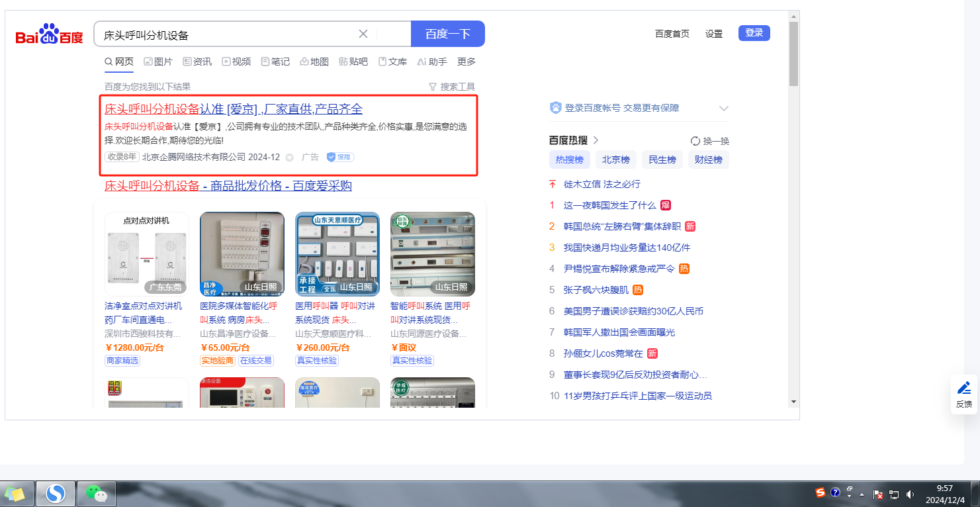Image resolution: width=980 pixels, height=507 pixels.
Task: Click the 新 badge next to 韩国总统左膀右臂集体辞职
Action: 690,226
